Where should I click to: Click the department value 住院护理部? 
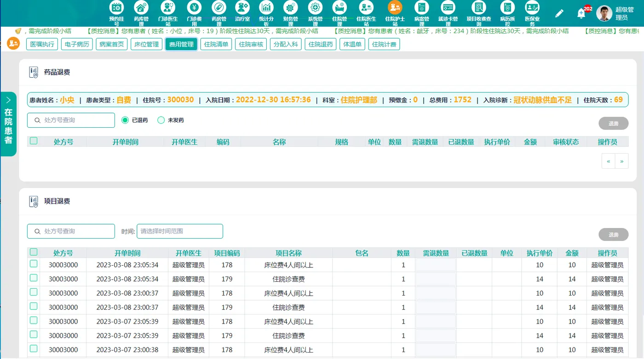pyautogui.click(x=359, y=100)
